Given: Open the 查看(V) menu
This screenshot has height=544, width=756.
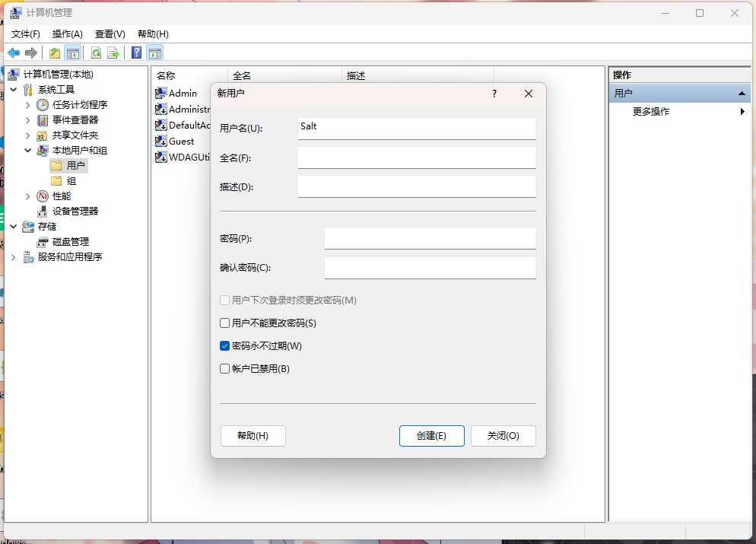Looking at the screenshot, I should [110, 34].
